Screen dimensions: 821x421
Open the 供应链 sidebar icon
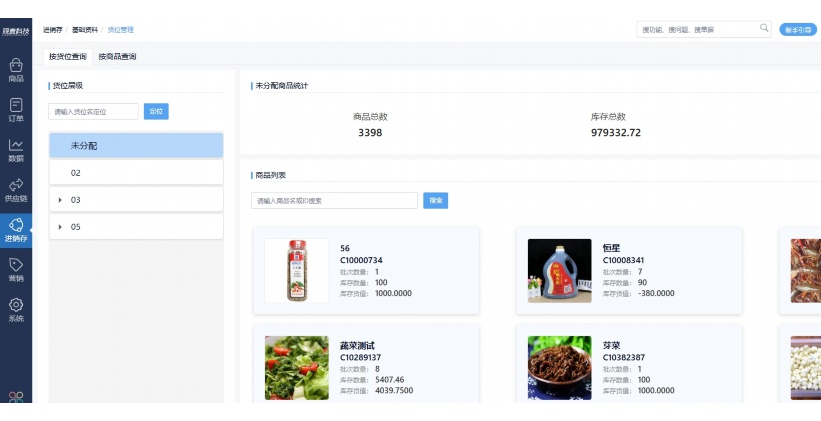click(16, 190)
